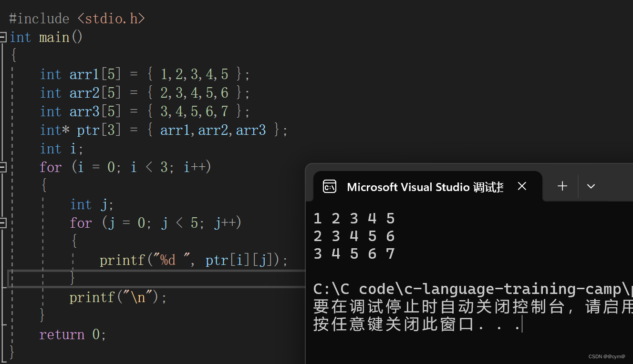
Task: Open a new console tab with plus button
Action: (562, 186)
